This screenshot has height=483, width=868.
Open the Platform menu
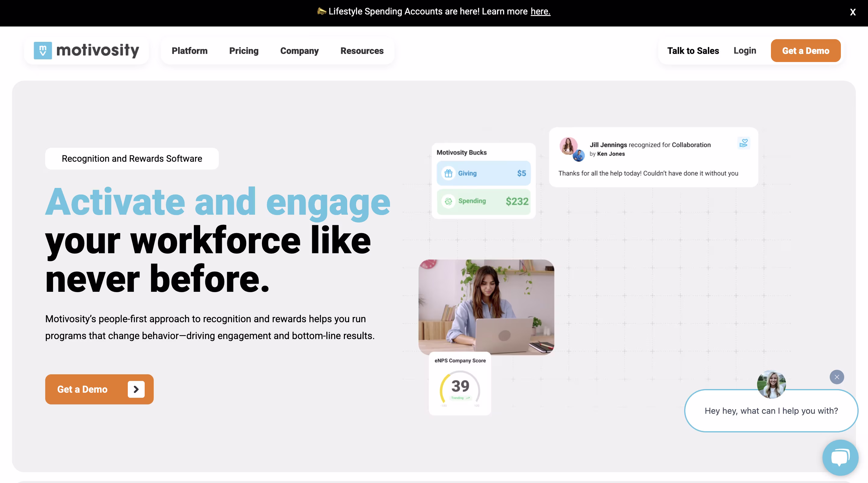click(189, 51)
